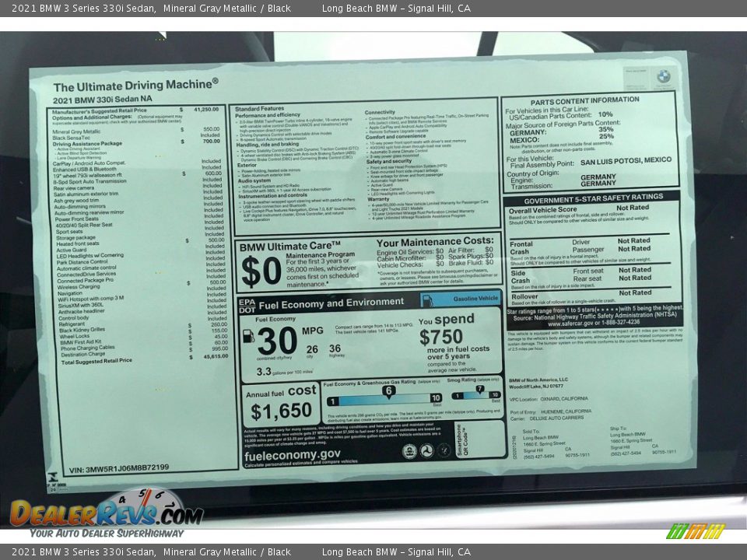
Task: Click the 'Connectivity' subheading
Action: (380, 112)
